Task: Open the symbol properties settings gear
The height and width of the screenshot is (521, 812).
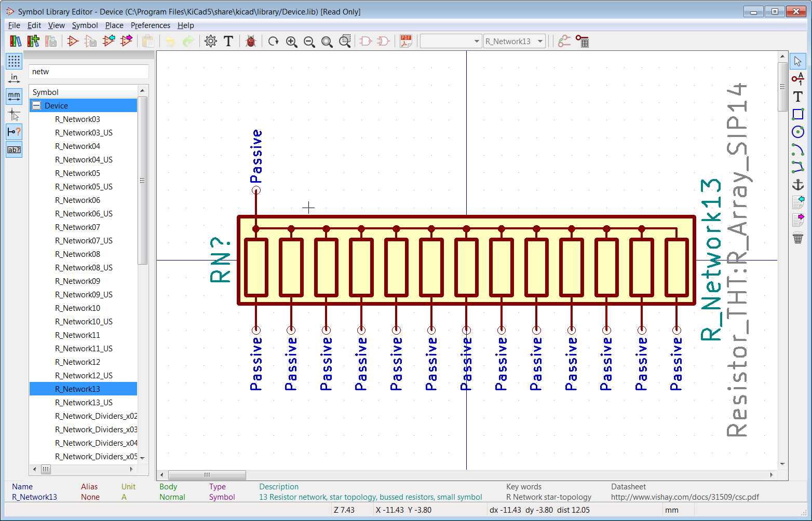Action: (x=211, y=41)
